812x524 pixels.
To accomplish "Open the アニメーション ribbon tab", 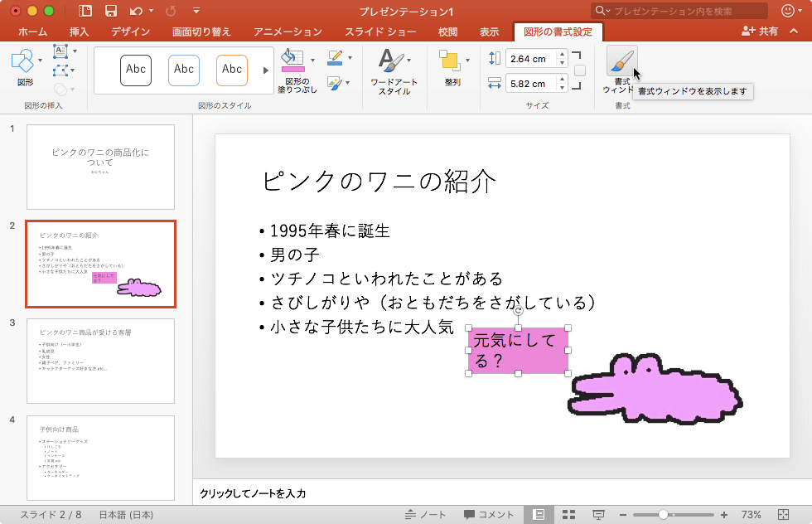I will click(289, 31).
